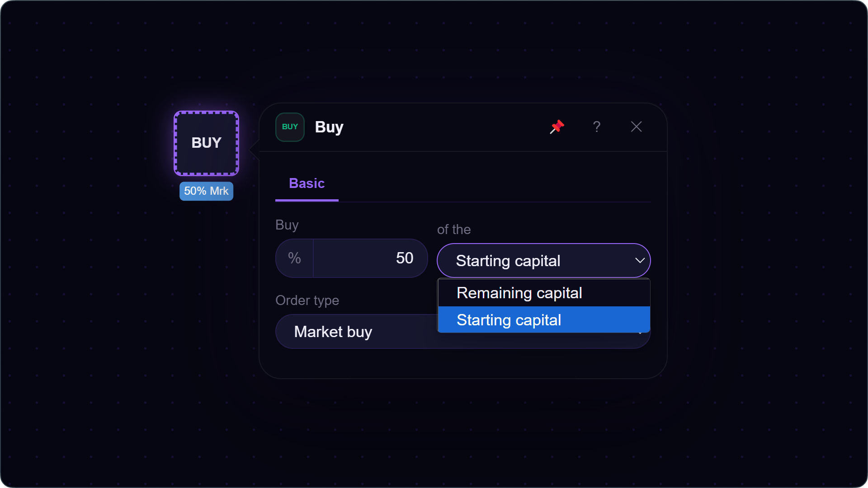Click the red pin icon

[x=557, y=127]
